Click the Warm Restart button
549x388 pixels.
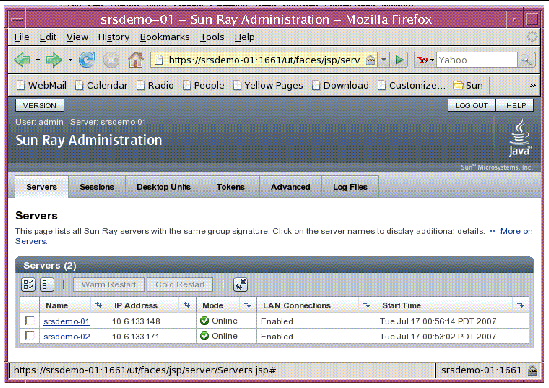[109, 284]
